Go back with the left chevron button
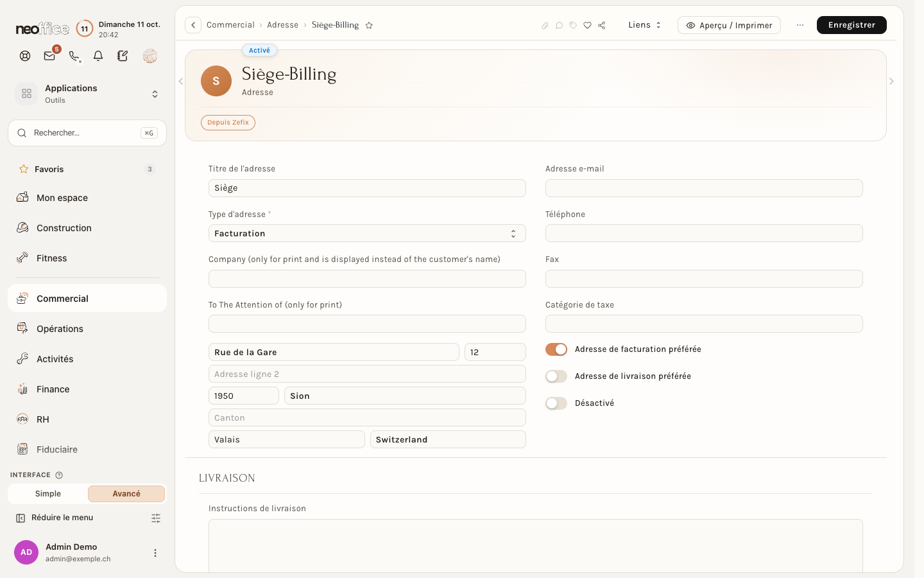Image resolution: width=924 pixels, height=578 pixels. tap(193, 25)
